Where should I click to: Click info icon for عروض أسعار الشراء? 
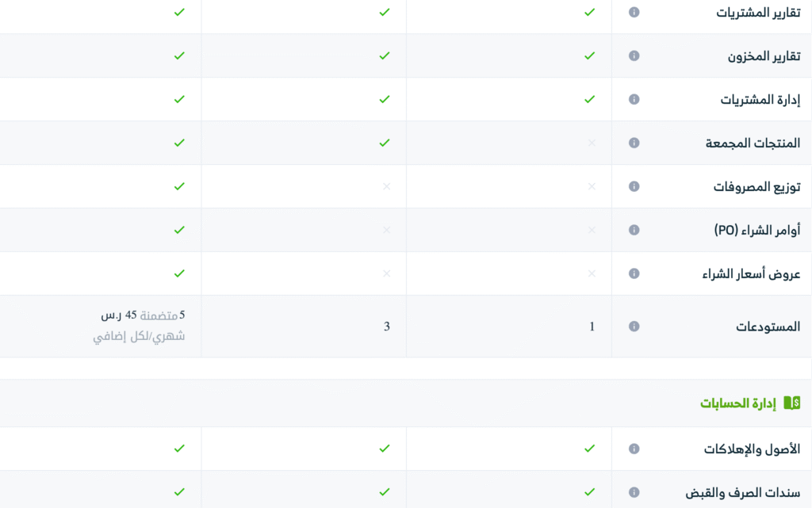point(634,274)
